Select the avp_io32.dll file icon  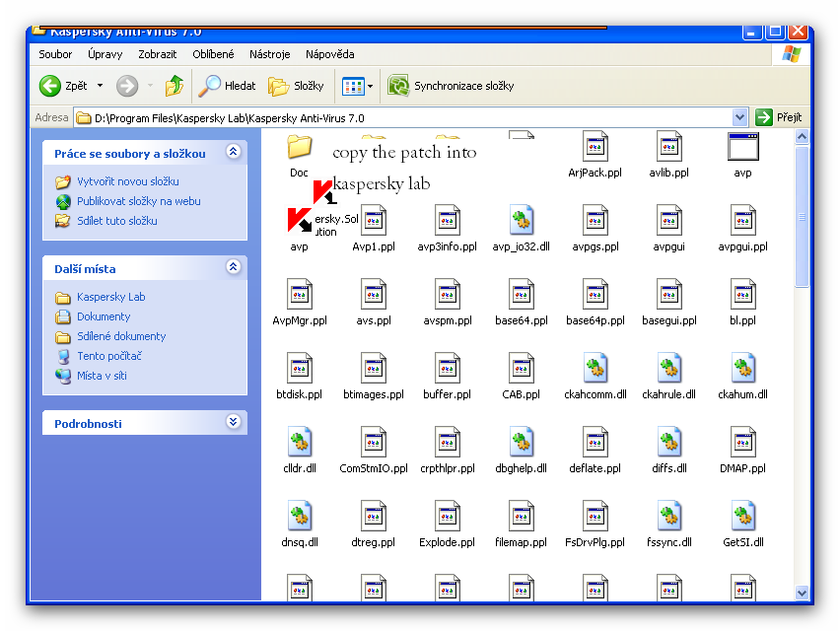(x=522, y=220)
